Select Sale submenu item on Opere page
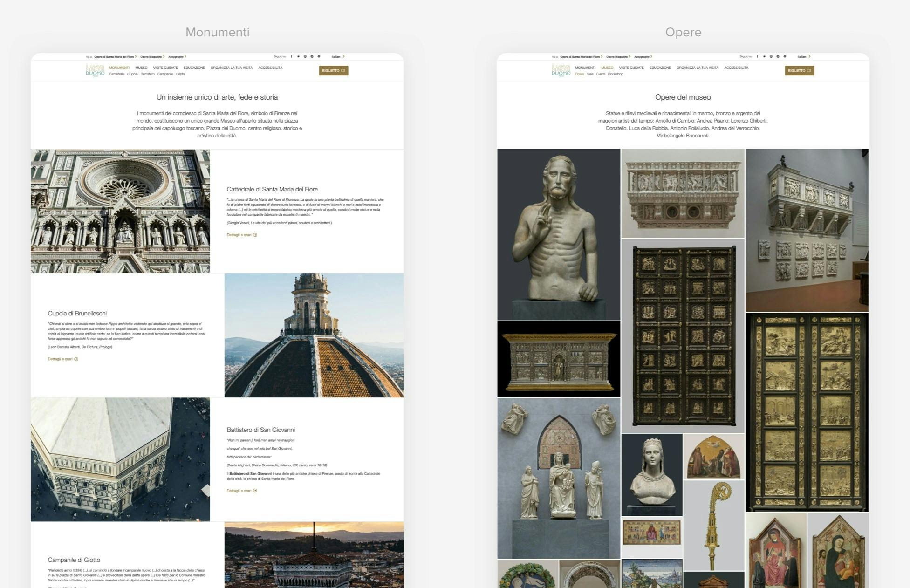This screenshot has height=588, width=910. click(590, 74)
